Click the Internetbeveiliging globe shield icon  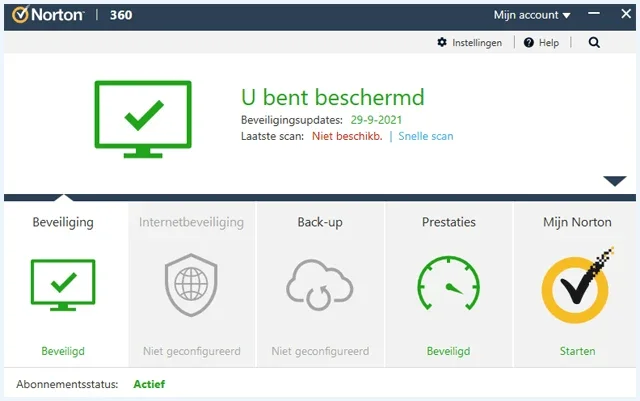pyautogui.click(x=192, y=282)
